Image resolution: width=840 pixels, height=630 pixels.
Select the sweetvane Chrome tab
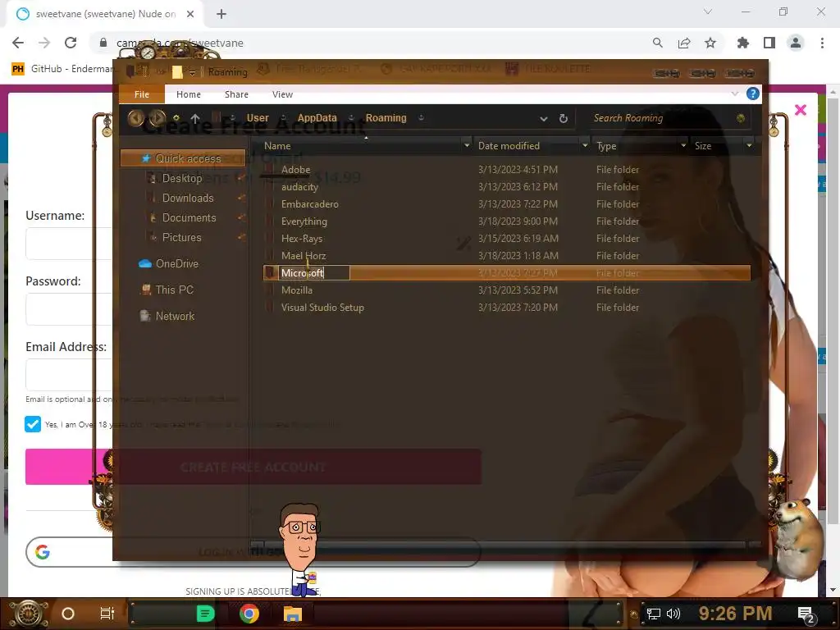106,14
